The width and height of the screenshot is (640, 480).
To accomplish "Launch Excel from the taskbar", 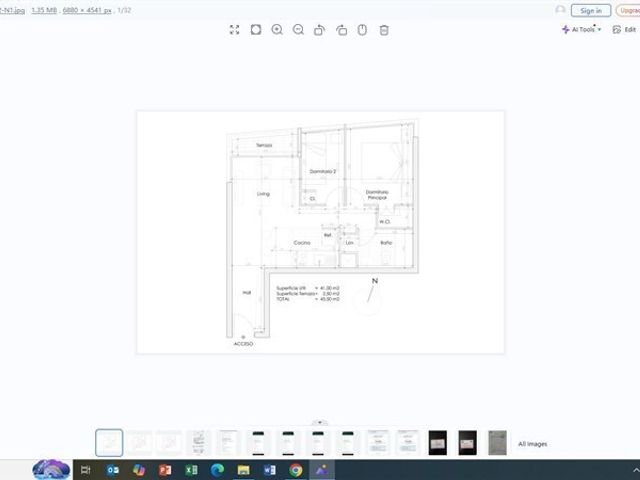I will (x=191, y=470).
